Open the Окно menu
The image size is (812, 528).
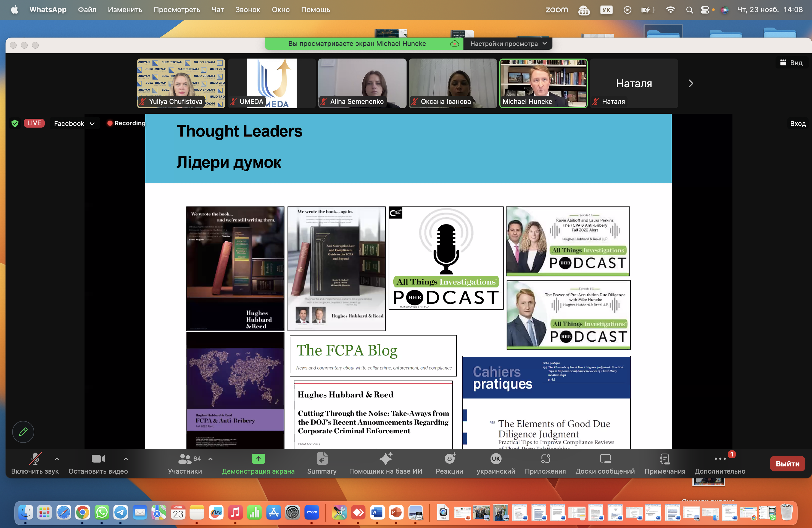pos(281,10)
